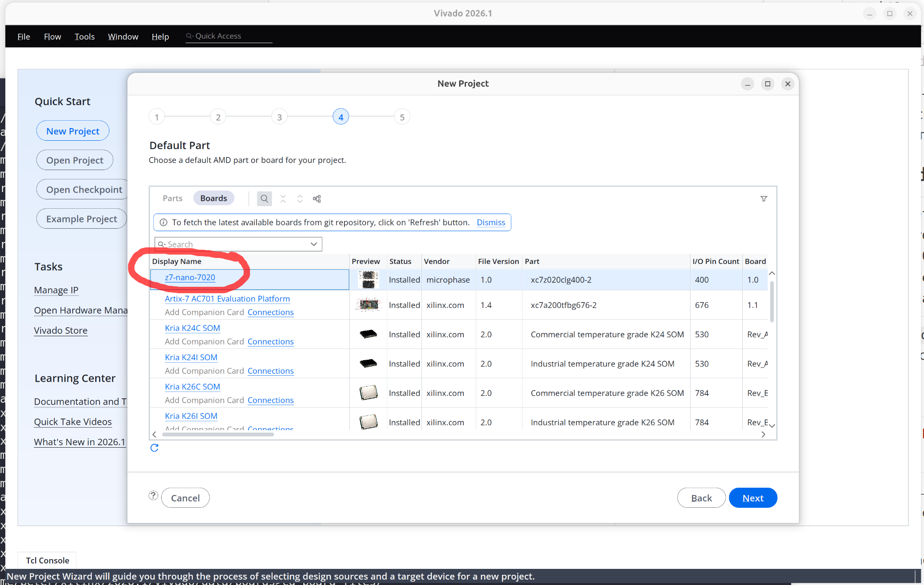Toggle the search icon in boards toolbar
This screenshot has height=585, width=924.
tap(264, 198)
